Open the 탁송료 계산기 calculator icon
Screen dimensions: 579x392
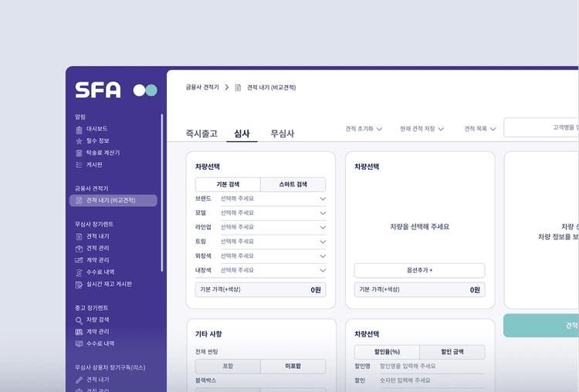pos(79,153)
